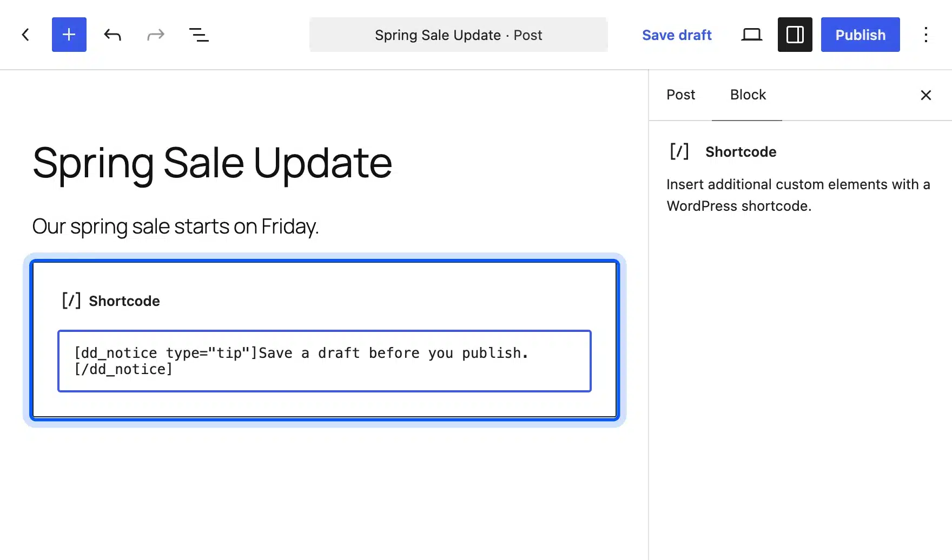The width and height of the screenshot is (952, 560).
Task: Close the settings sidebar with X
Action: [x=926, y=95]
